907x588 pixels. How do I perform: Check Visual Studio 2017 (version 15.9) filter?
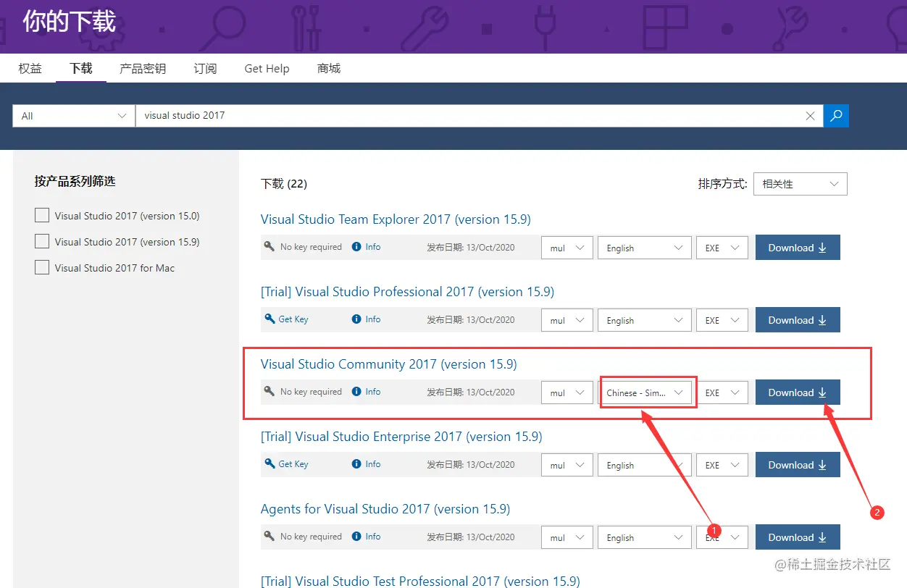[42, 241]
